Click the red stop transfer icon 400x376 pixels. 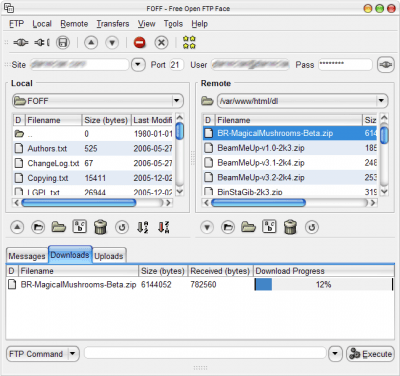[x=140, y=43]
